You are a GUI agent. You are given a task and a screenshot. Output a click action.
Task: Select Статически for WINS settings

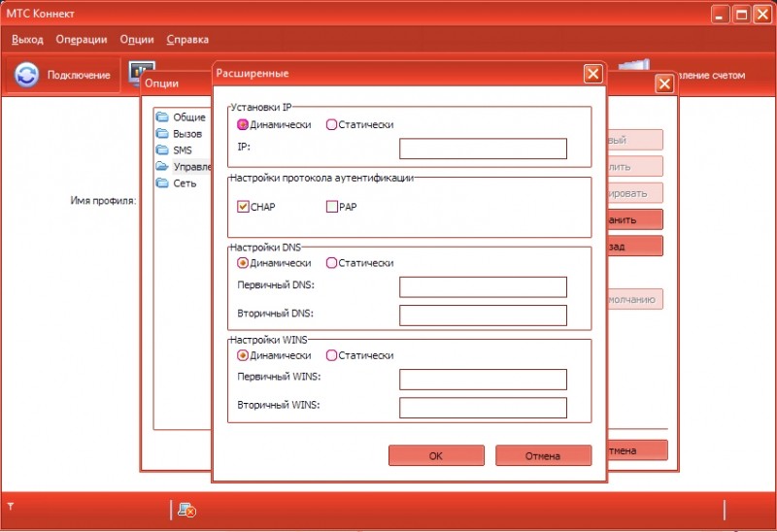[331, 355]
